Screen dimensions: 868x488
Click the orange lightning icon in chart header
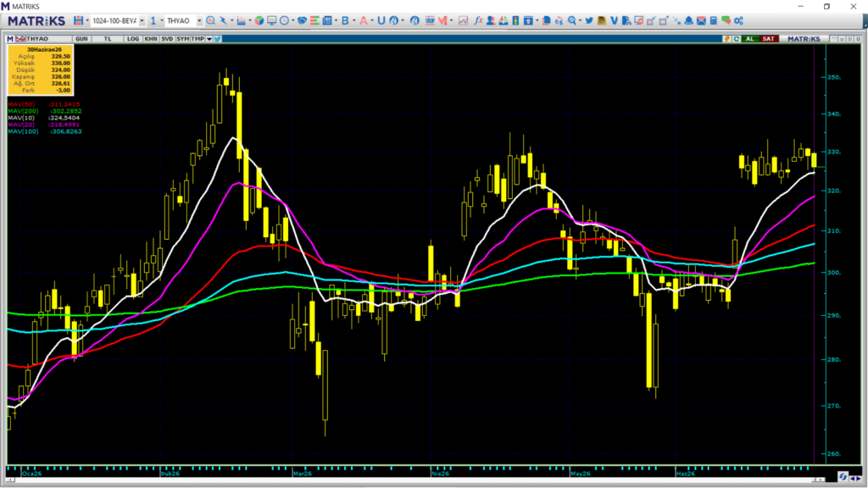(726, 39)
